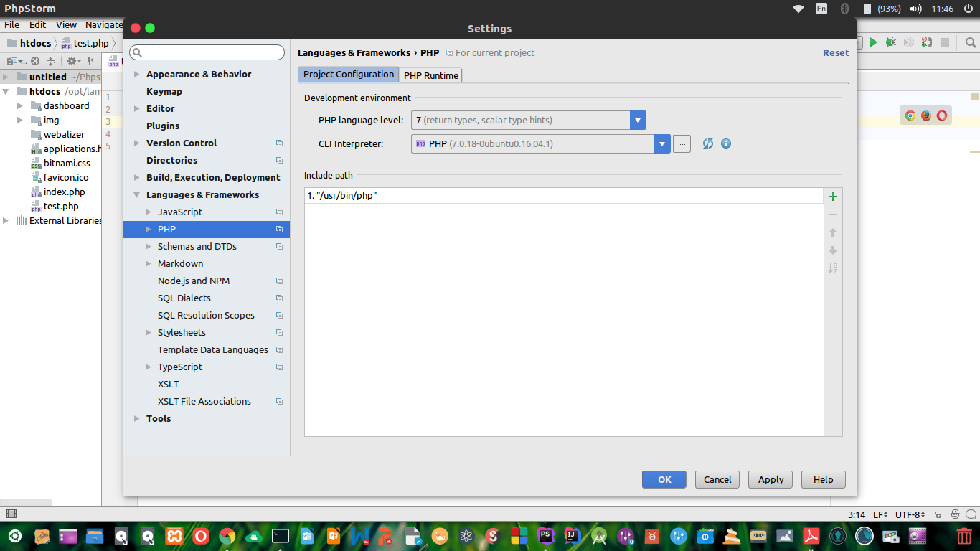Viewport: 980px width, 551px height.
Task: Open the Edit menu
Action: click(x=37, y=24)
